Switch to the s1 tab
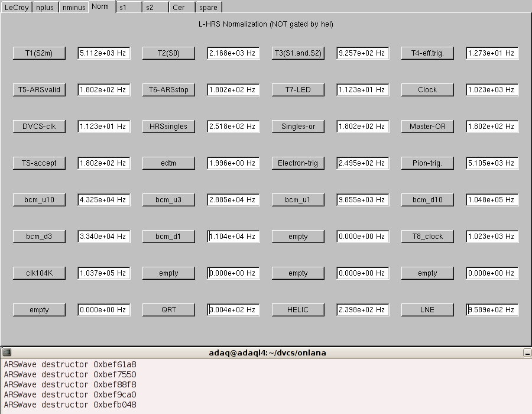This screenshot has height=414, width=532. pyautogui.click(x=129, y=7)
